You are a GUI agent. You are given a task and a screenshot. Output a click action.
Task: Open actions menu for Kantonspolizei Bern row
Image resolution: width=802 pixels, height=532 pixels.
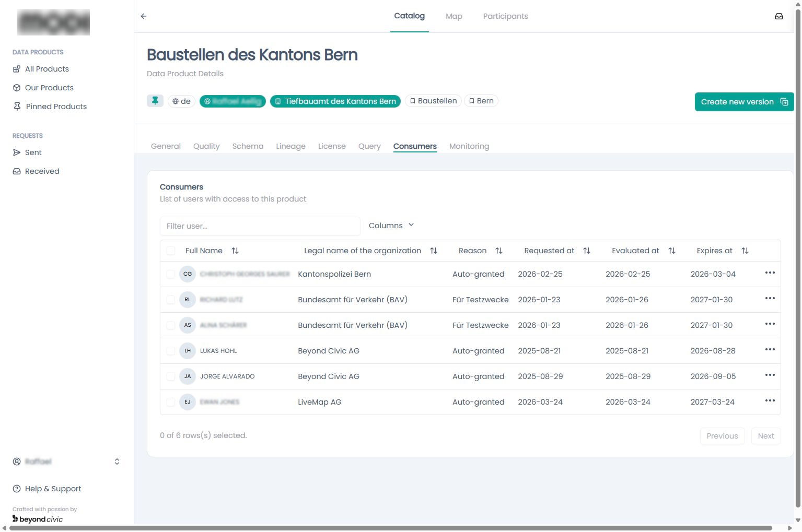tap(770, 273)
